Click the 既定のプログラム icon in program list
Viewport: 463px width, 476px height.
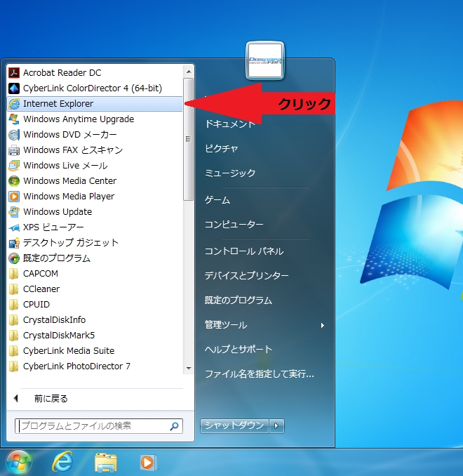coord(13,258)
